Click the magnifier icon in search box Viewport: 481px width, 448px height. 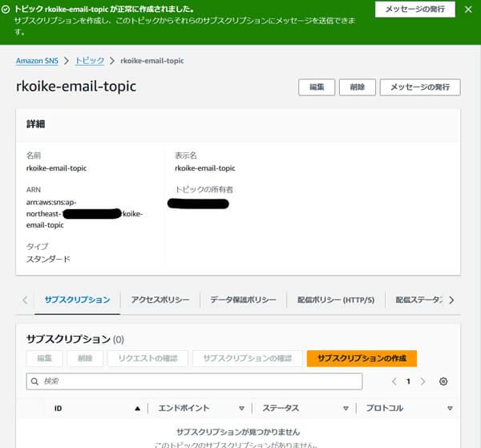coord(34,381)
